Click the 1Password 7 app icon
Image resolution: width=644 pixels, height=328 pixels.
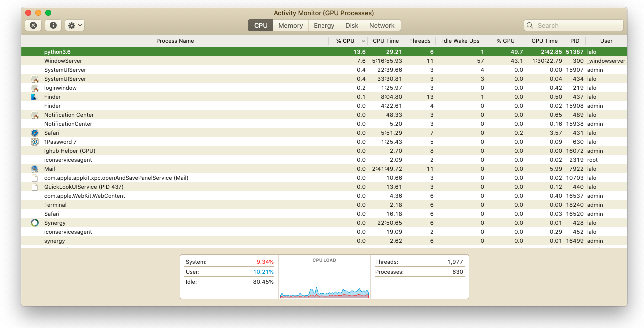35,142
